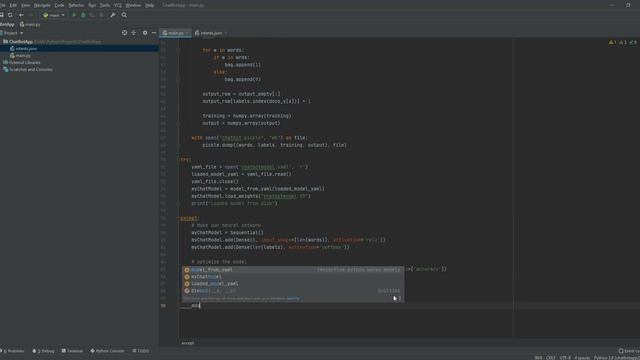Viewport: 640px width, 360px height.
Task: Open the Event Log
Action: pyautogui.click(x=629, y=351)
